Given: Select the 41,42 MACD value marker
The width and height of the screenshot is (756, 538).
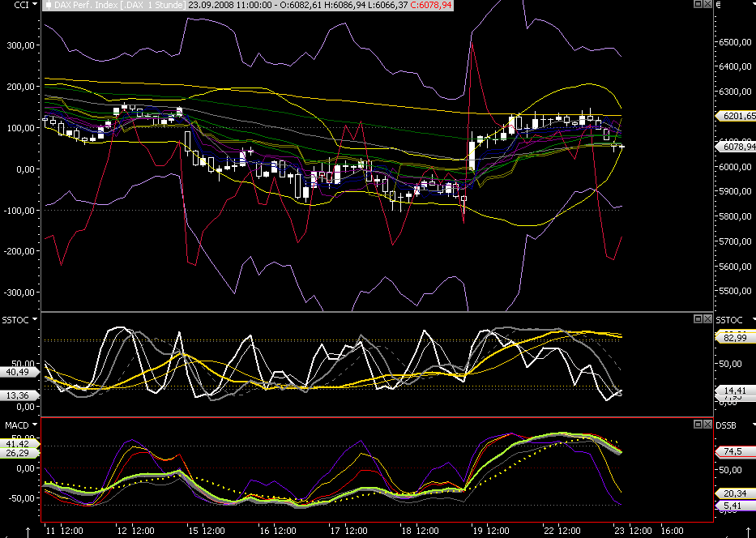Looking at the screenshot, I should click(x=19, y=443).
